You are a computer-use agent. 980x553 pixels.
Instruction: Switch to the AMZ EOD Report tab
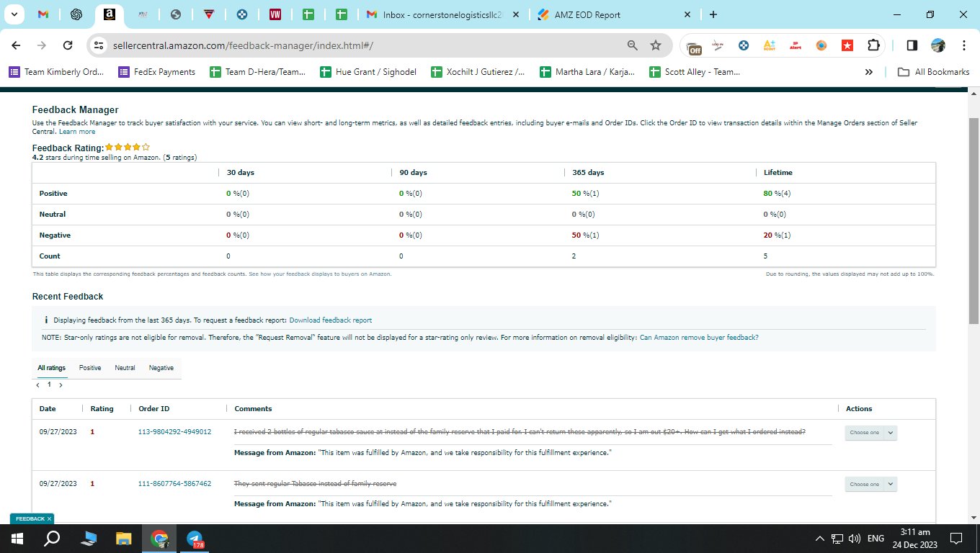click(x=605, y=14)
